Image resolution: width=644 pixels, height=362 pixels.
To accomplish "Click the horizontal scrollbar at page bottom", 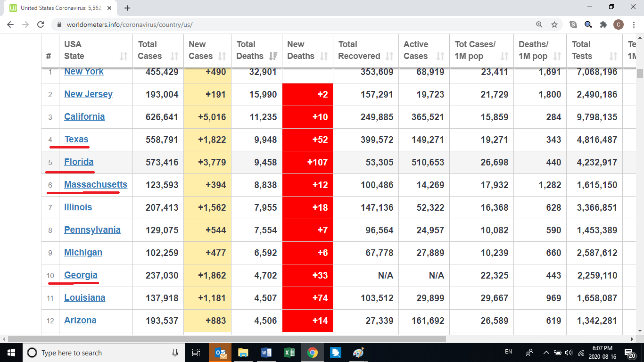I will 226,339.
